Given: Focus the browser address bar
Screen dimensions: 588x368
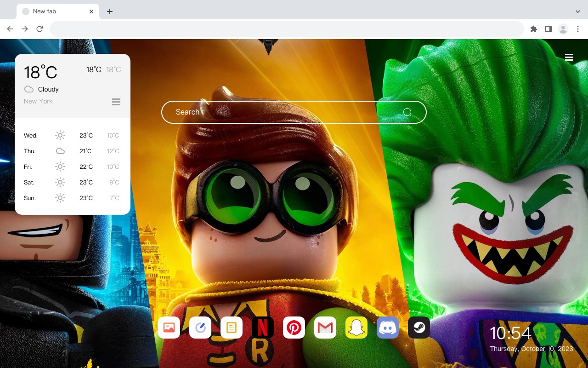Looking at the screenshot, I should (x=287, y=29).
